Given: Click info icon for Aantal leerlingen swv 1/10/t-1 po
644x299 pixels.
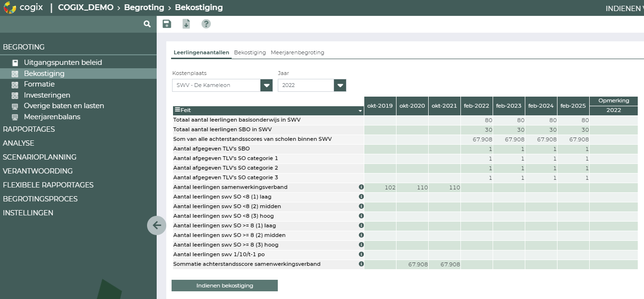Looking at the screenshot, I should [x=361, y=254].
